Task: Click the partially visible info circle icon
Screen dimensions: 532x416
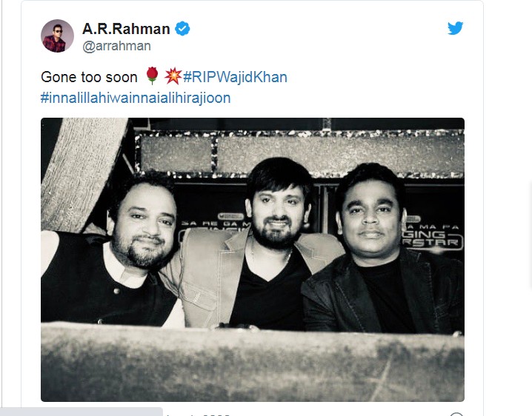Action: [456, 414]
